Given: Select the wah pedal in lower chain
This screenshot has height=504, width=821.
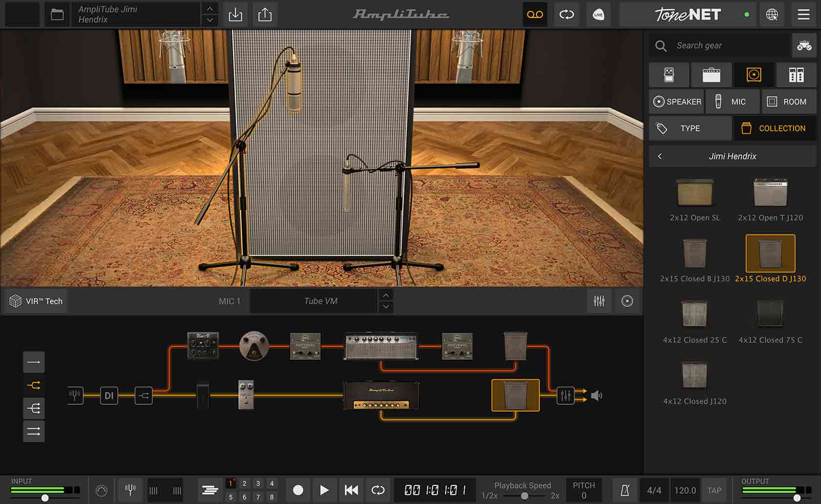Looking at the screenshot, I should click(203, 395).
